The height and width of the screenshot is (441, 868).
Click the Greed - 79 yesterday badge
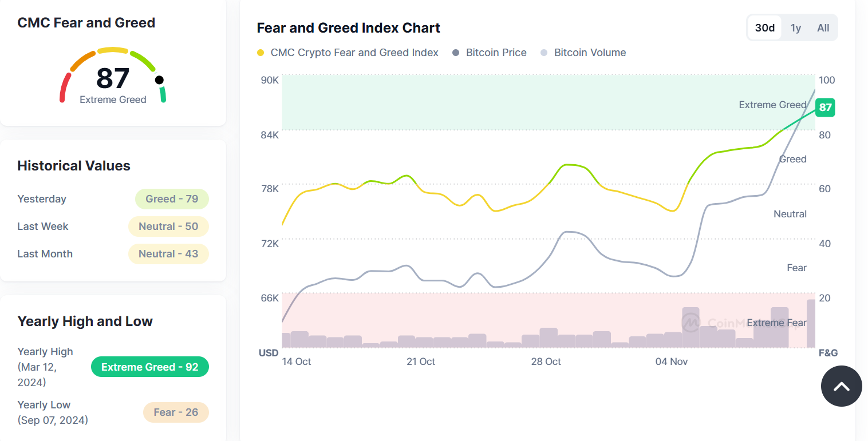click(172, 199)
